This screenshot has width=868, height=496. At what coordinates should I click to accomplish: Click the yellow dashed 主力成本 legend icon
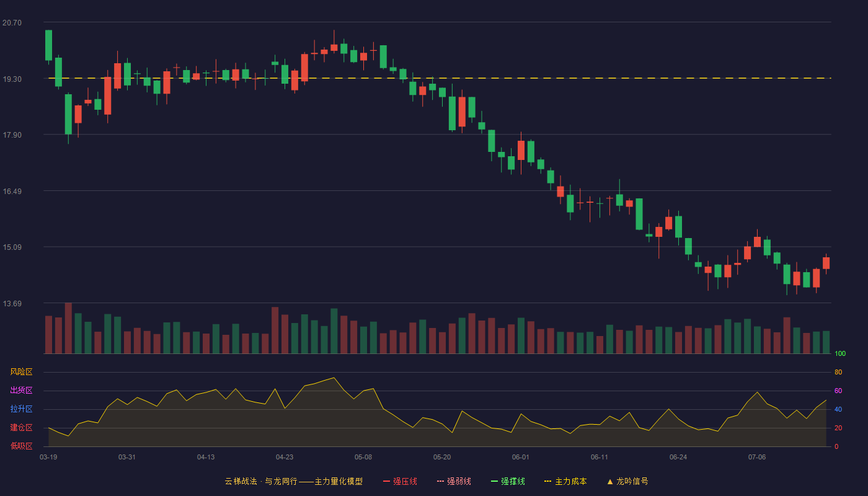547,481
